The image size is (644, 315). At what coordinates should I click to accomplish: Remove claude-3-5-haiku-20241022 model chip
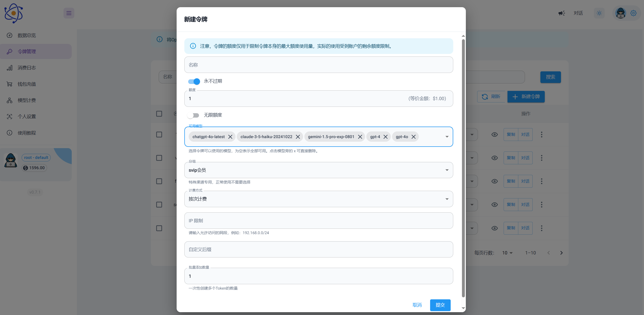coord(298,137)
